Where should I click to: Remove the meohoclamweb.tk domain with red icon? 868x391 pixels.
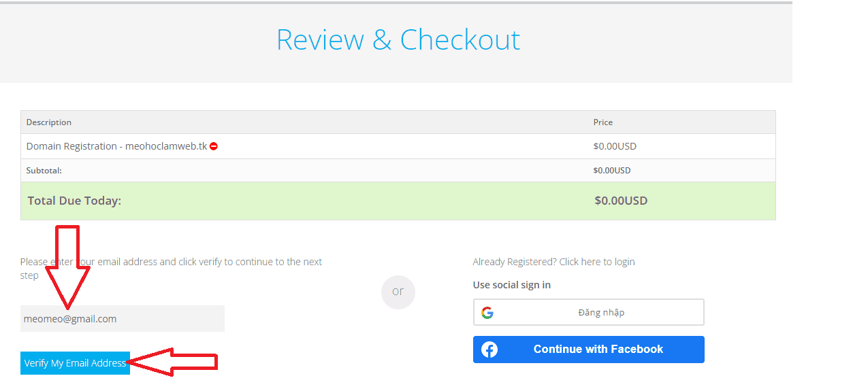tap(214, 146)
